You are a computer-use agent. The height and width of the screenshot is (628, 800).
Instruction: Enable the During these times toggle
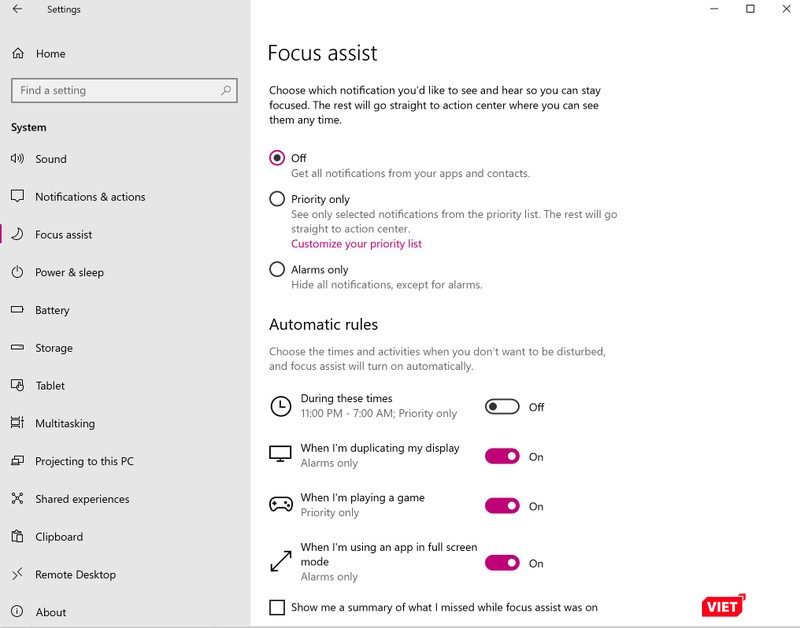click(x=502, y=407)
